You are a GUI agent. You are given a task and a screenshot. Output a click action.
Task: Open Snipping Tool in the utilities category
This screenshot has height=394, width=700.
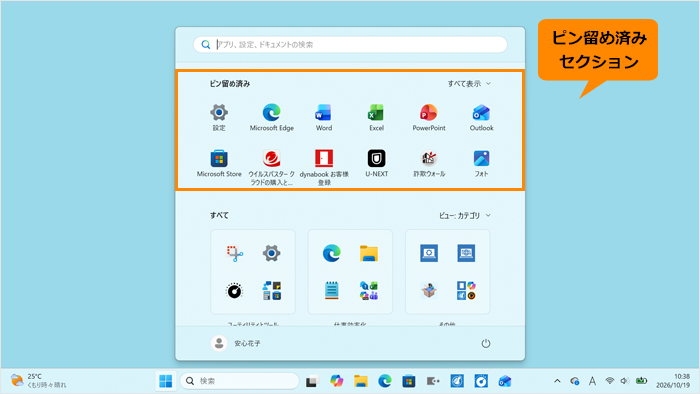(234, 253)
